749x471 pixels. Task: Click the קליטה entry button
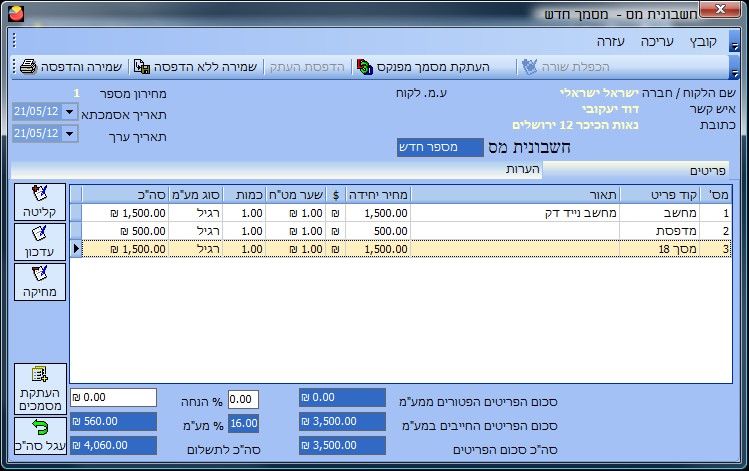click(40, 202)
